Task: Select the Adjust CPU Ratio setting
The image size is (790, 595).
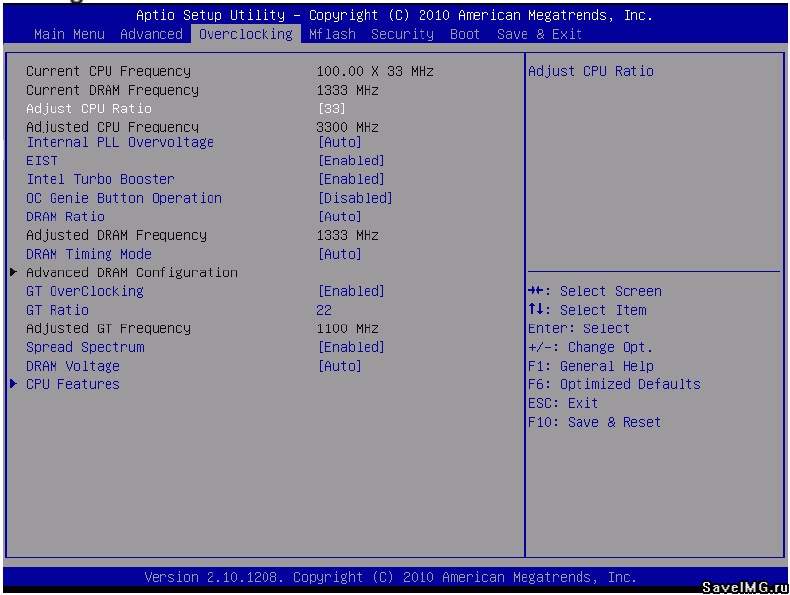Action: click(x=89, y=108)
